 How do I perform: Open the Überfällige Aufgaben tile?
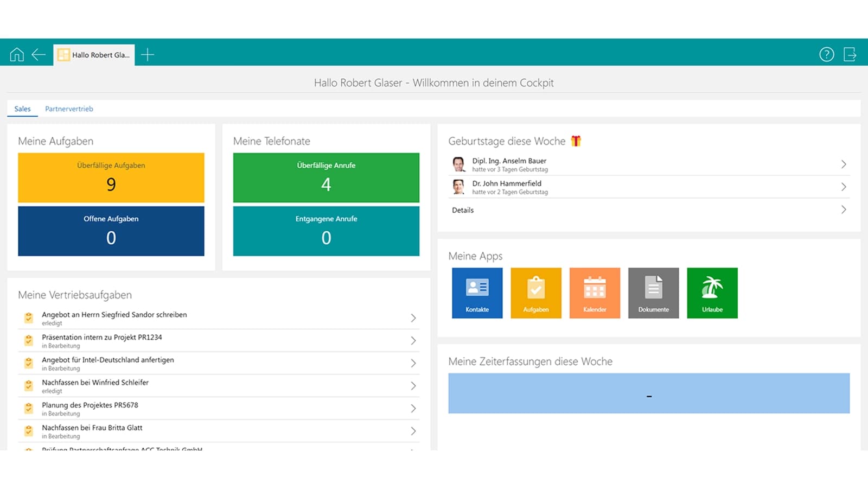[111, 177]
